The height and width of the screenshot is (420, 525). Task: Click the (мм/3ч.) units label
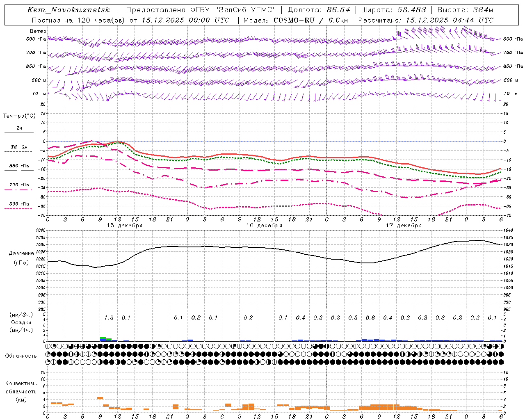tap(21, 315)
